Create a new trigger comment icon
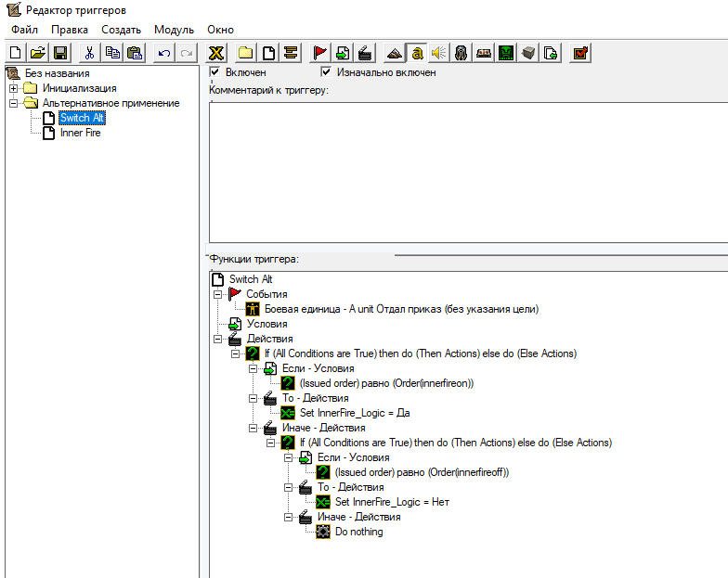Screen dimensions: 728x578 (291, 53)
